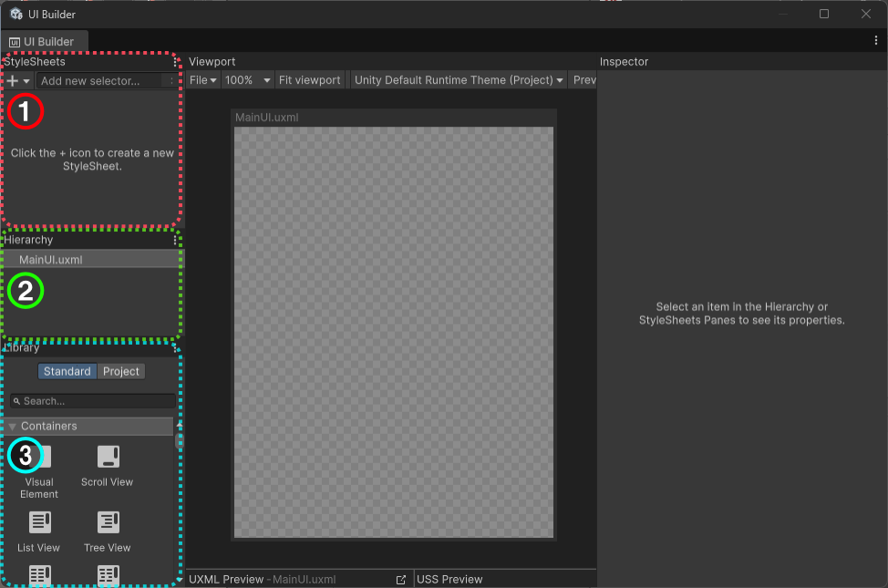Toggle the Preview mode button
The height and width of the screenshot is (588, 888).
tap(583, 80)
